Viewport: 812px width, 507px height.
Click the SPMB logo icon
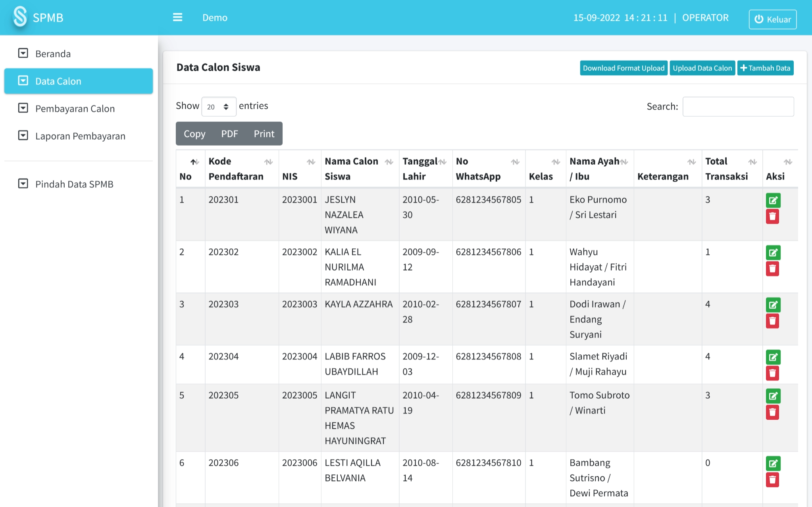click(x=20, y=17)
